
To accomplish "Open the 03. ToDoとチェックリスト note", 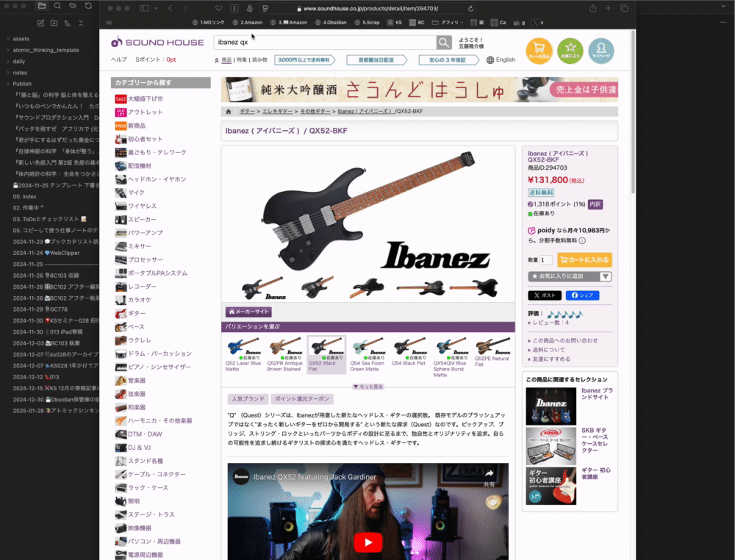I will pyautogui.click(x=50, y=219).
